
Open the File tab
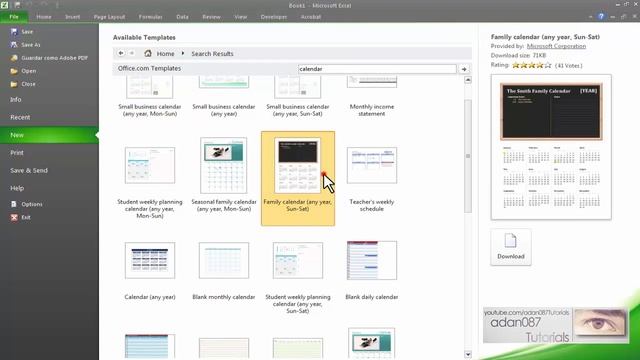coord(14,17)
